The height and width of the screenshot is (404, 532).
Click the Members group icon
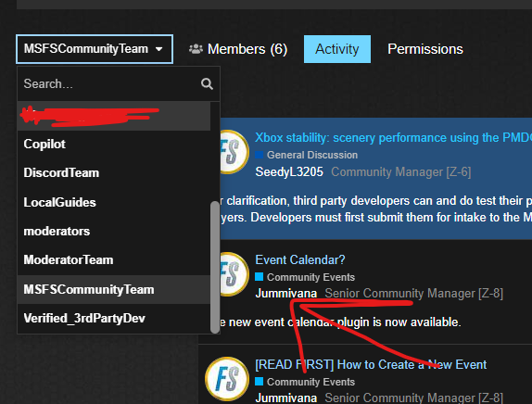196,49
